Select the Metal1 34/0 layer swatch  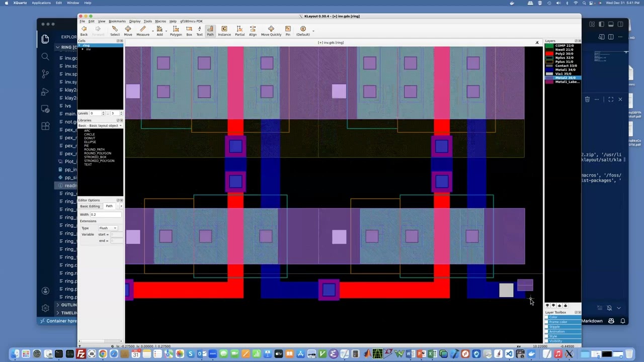pyautogui.click(x=549, y=70)
